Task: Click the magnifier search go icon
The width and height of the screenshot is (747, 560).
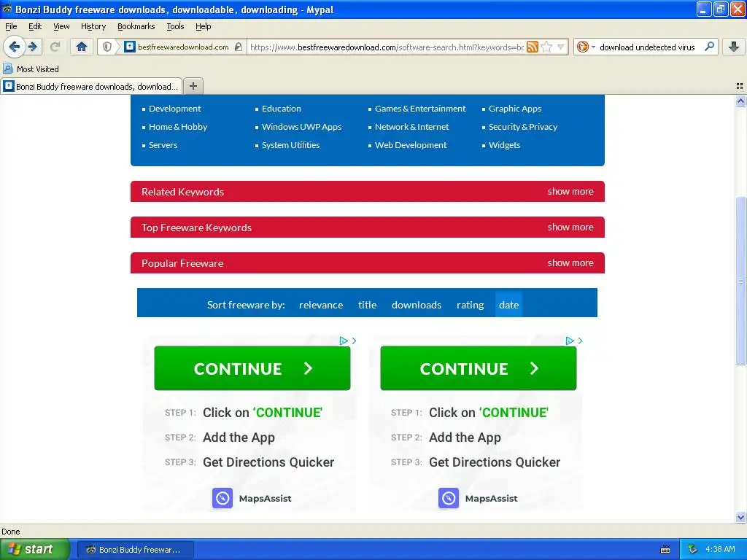Action: [x=709, y=47]
